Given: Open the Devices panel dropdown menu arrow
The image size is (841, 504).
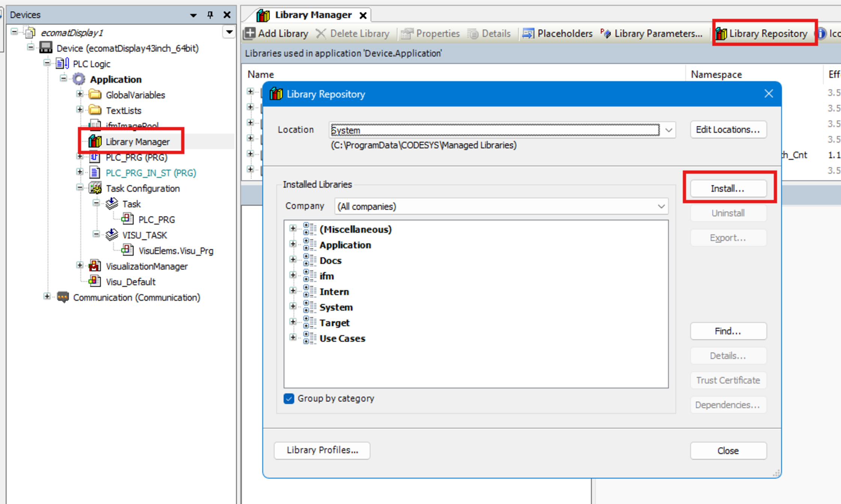Looking at the screenshot, I should (x=193, y=15).
